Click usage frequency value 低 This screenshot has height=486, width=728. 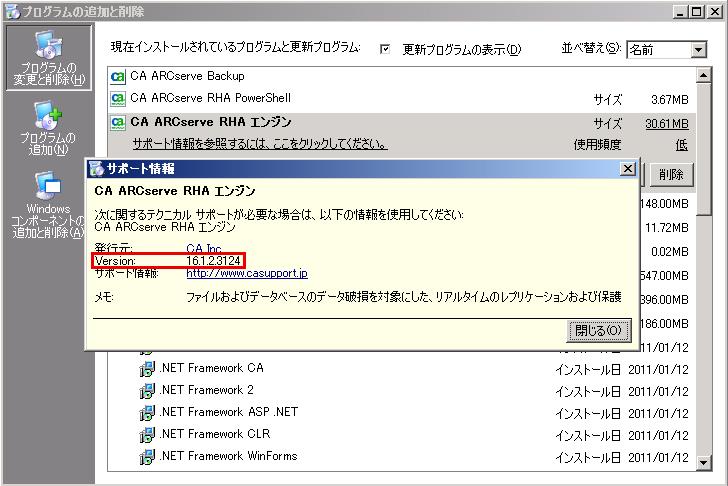pos(682,145)
